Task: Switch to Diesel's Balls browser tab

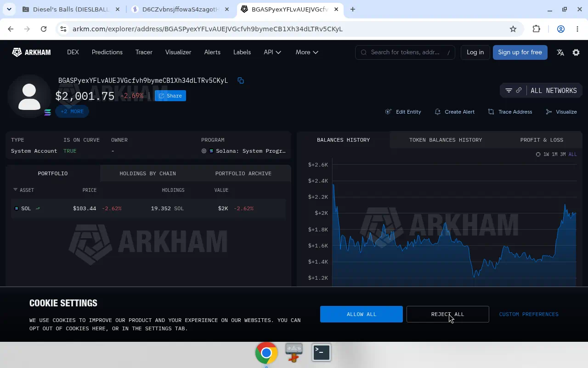Action: pos(71,9)
